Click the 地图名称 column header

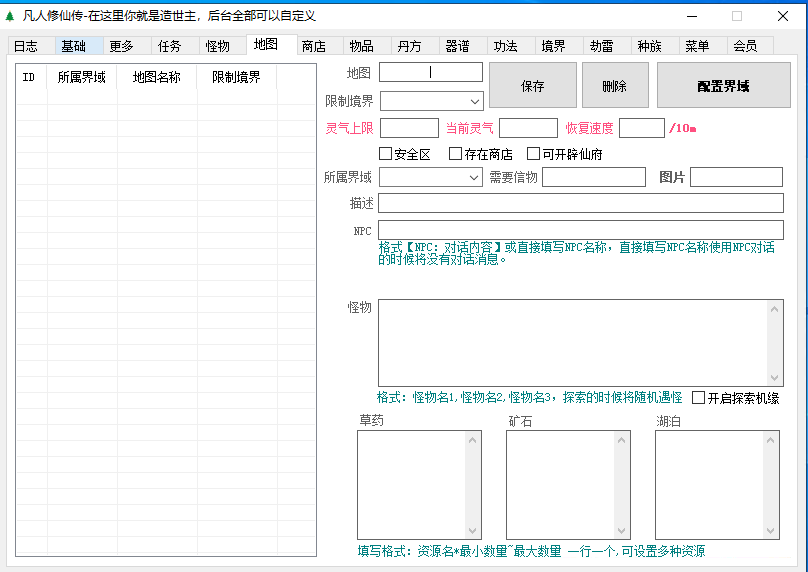pyautogui.click(x=157, y=77)
